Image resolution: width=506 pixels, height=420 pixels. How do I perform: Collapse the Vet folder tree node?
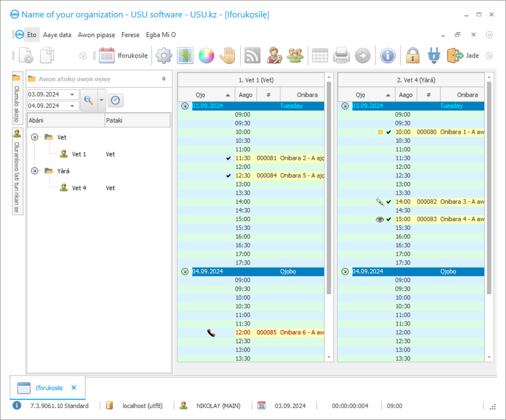[34, 137]
